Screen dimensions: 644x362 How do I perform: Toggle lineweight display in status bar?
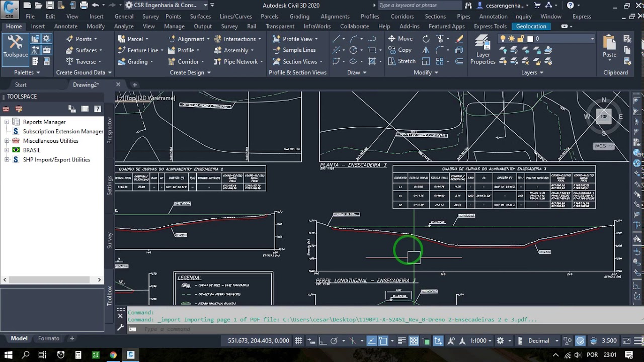[x=401, y=340]
